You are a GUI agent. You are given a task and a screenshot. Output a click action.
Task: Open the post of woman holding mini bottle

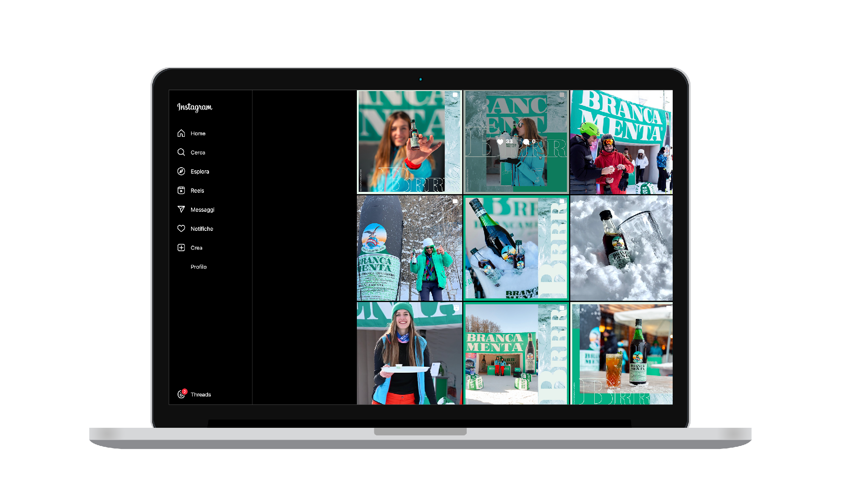pos(409,142)
